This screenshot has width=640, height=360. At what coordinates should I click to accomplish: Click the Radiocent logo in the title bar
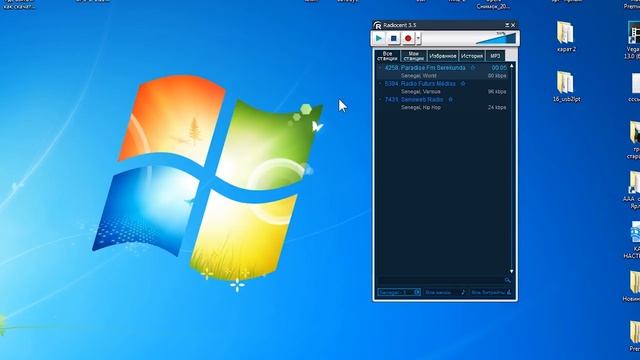tap(378, 25)
